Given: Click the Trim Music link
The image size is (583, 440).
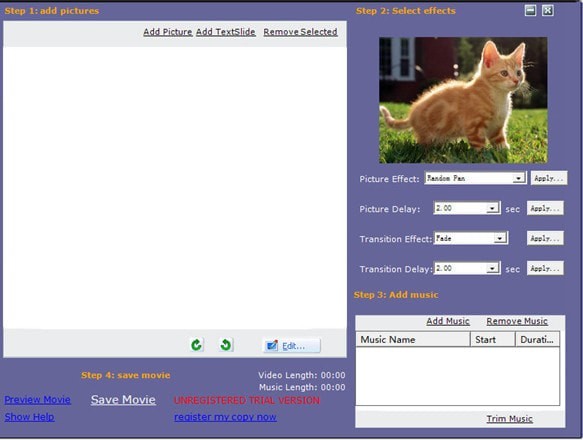Looking at the screenshot, I should pos(509,419).
